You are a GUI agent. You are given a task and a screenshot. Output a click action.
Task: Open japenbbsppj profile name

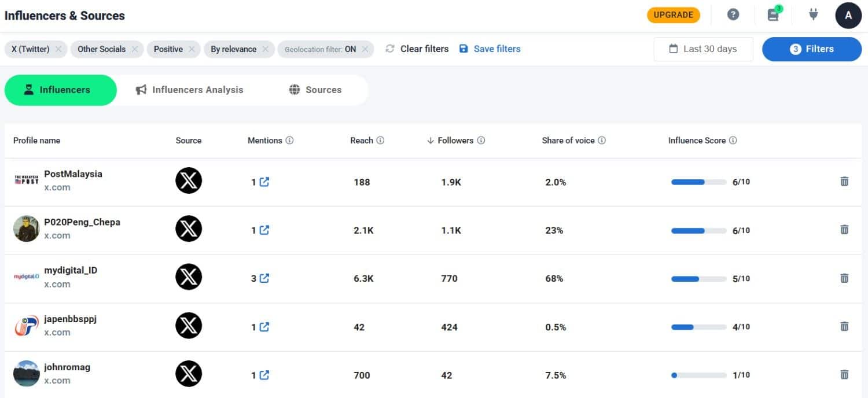point(70,319)
